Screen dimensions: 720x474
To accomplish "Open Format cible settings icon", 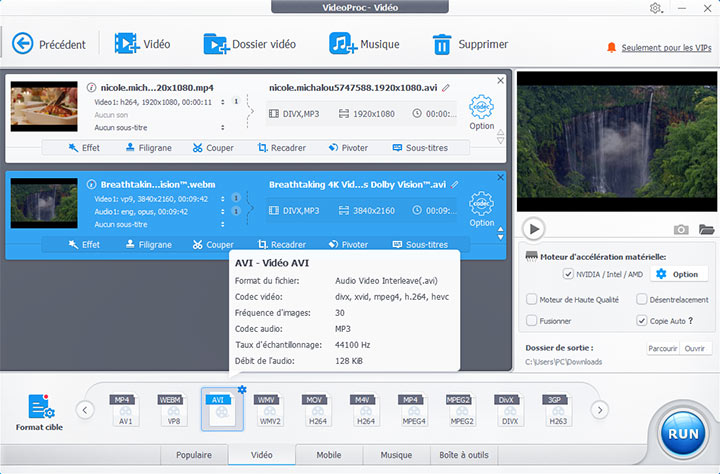I will coord(40,408).
